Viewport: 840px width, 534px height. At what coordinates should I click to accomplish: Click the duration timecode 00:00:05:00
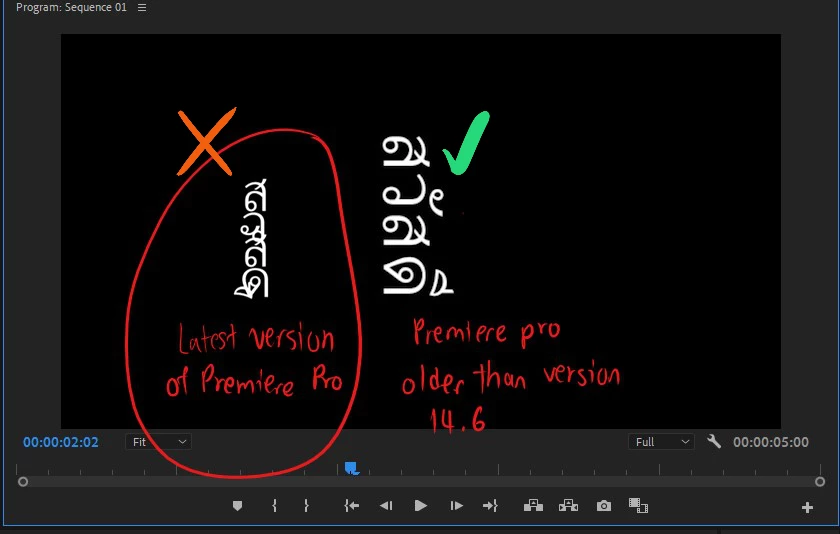coord(771,442)
